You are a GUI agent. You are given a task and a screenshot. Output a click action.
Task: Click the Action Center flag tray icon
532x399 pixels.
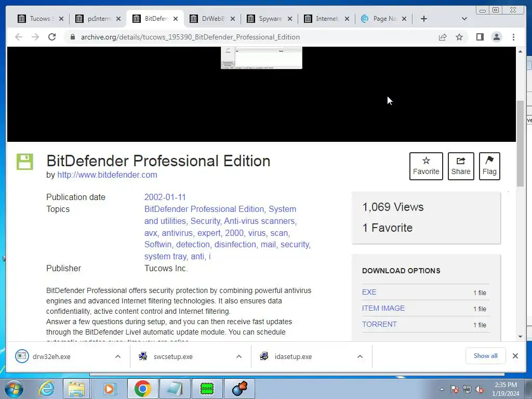(x=455, y=389)
